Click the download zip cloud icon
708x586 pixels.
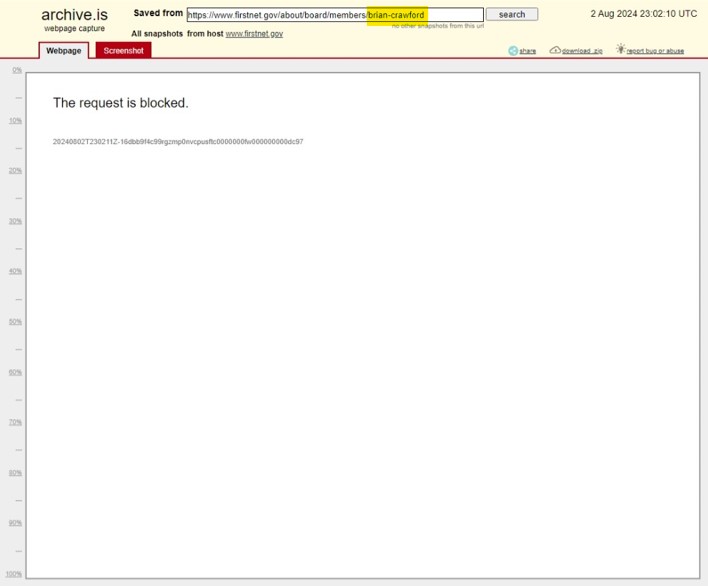(x=555, y=50)
